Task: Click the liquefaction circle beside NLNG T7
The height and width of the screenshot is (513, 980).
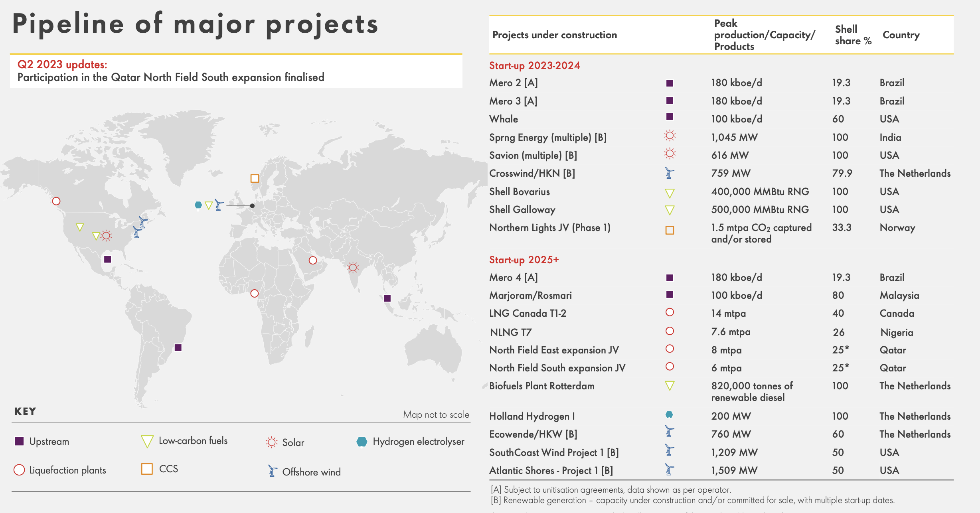Action: point(670,331)
